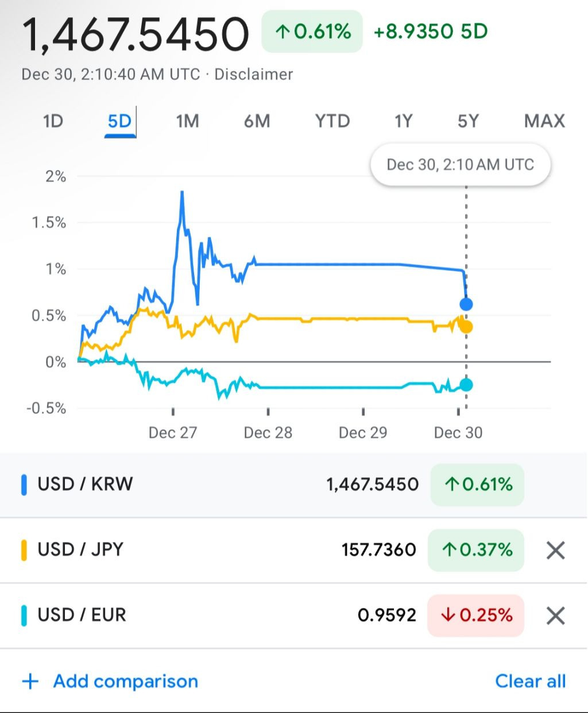The height and width of the screenshot is (713, 588).
Task: Select the YTD range tab
Action: coord(332,121)
